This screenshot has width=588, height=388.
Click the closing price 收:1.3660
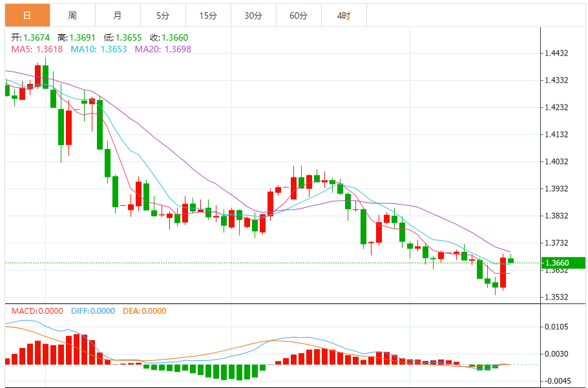click(x=169, y=37)
